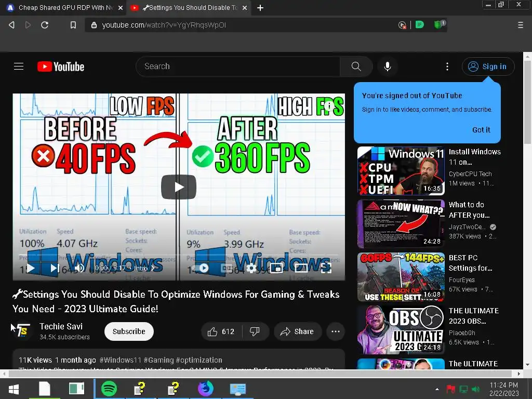
Task: Start voice search with the microphone
Action: 388,66
